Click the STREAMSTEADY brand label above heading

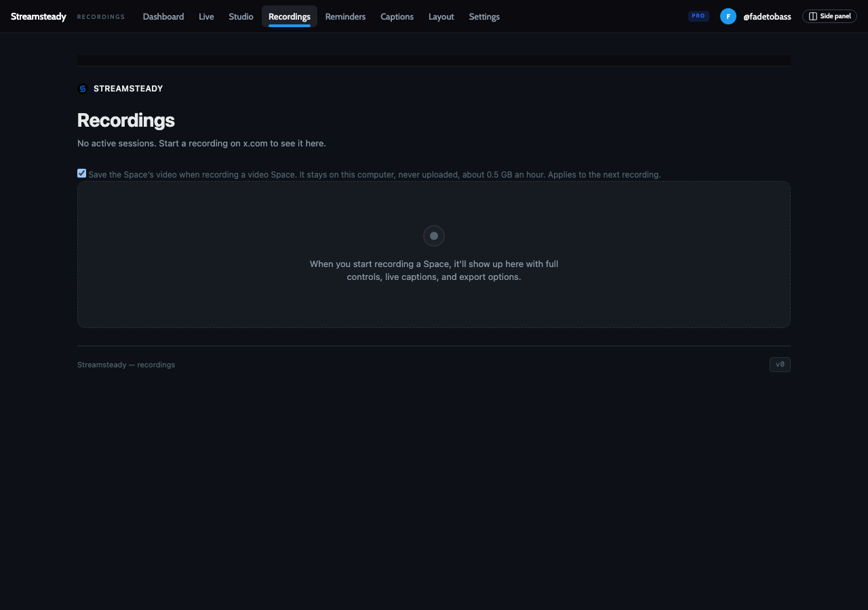[128, 89]
